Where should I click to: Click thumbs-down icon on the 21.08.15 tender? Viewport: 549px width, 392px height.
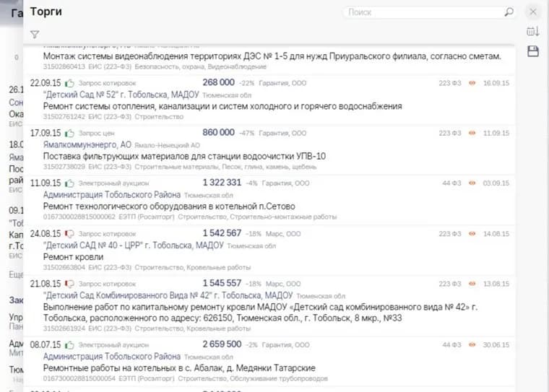[70, 284]
